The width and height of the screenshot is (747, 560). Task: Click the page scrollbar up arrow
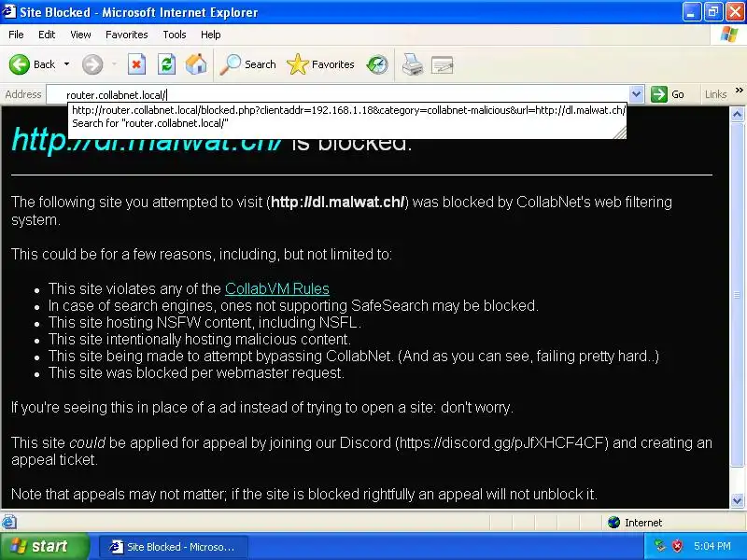click(737, 114)
